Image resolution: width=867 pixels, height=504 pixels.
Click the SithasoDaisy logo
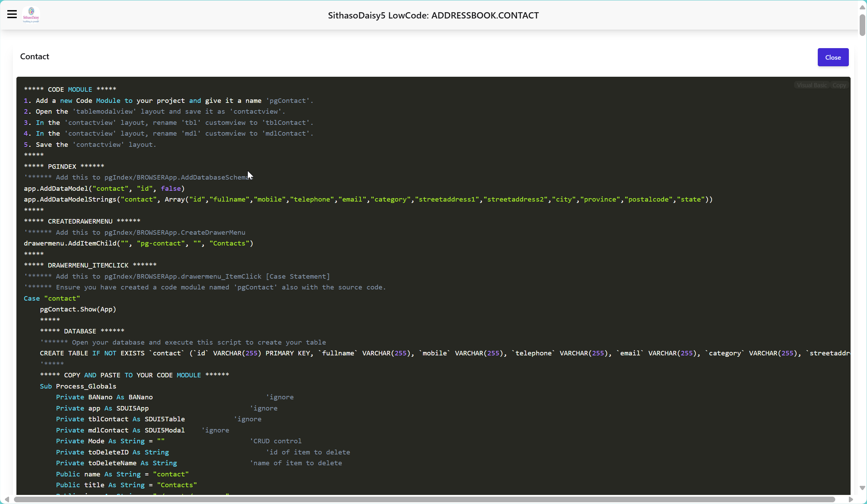[31, 15]
